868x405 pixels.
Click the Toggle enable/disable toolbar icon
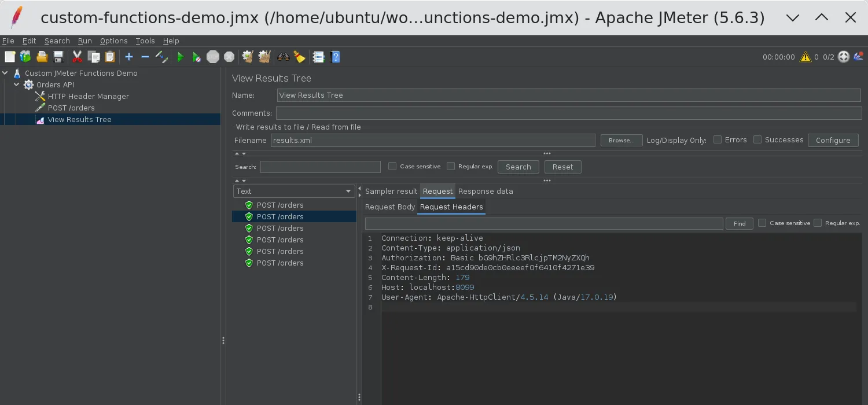click(x=161, y=57)
